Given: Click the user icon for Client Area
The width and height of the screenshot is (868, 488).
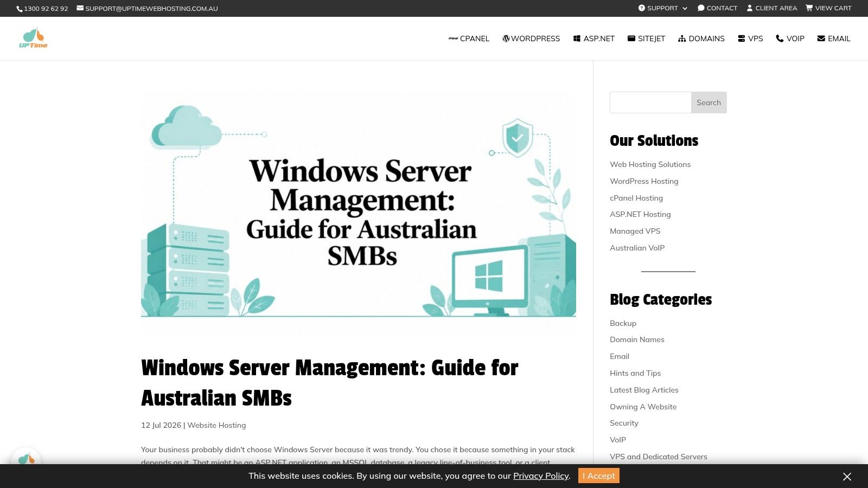Looking at the screenshot, I should point(750,8).
